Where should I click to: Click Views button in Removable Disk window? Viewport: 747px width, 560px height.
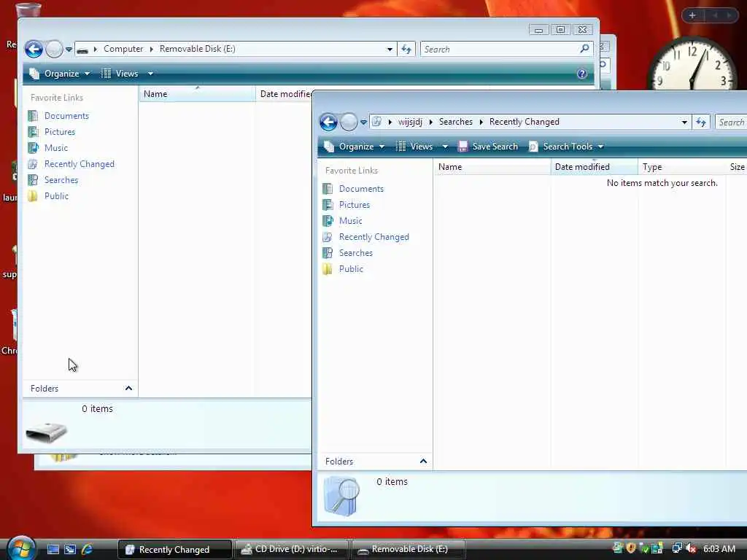(x=120, y=74)
